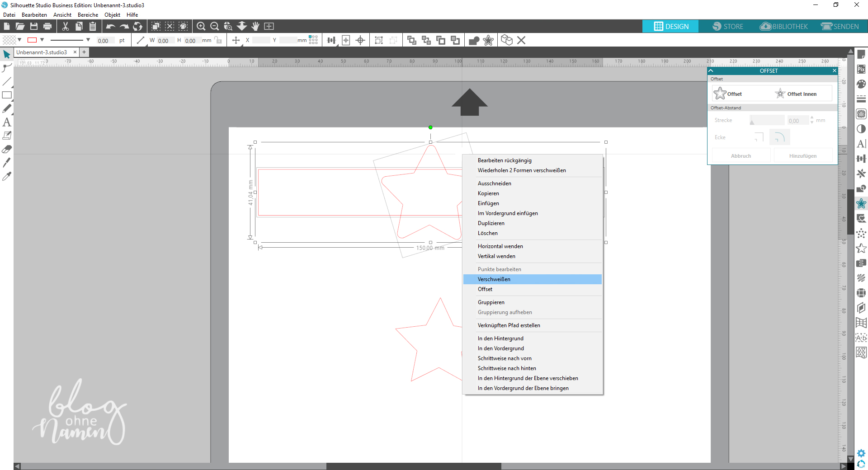Switch to the BIBLIOTHEK tab
868x470 pixels.
pyautogui.click(x=784, y=26)
